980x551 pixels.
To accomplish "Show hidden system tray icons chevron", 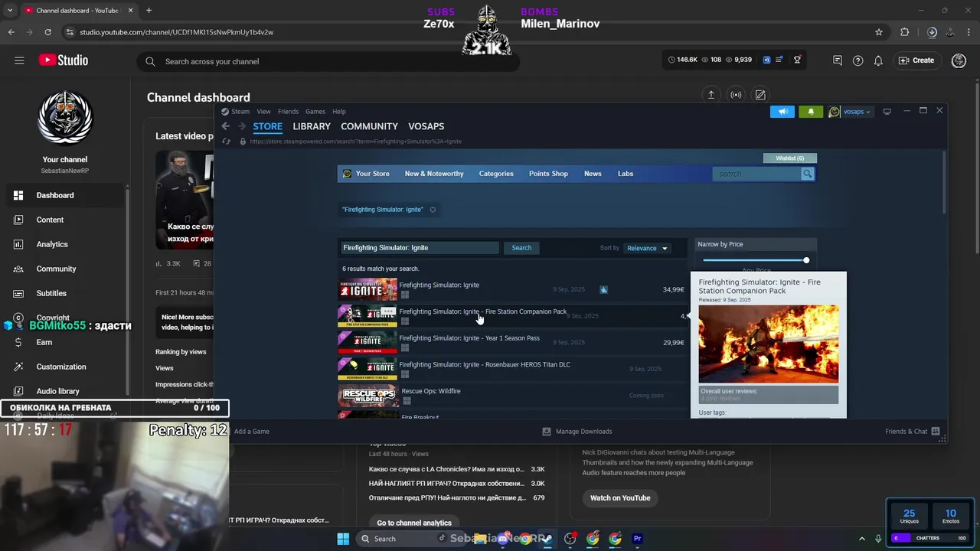I will click(x=861, y=539).
